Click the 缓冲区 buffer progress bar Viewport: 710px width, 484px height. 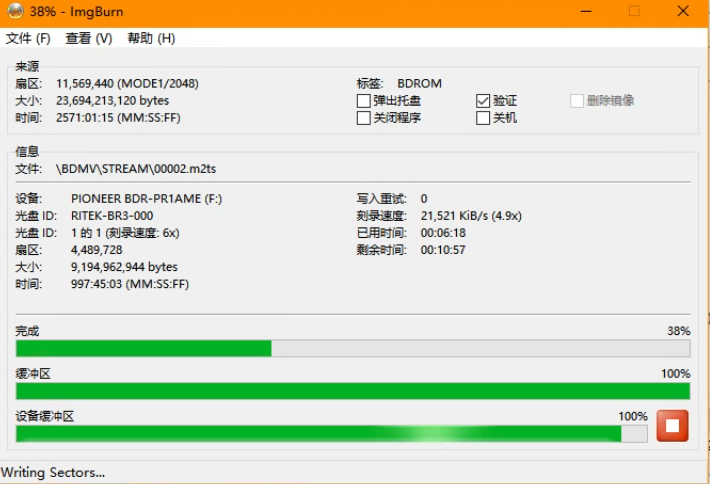point(352,390)
